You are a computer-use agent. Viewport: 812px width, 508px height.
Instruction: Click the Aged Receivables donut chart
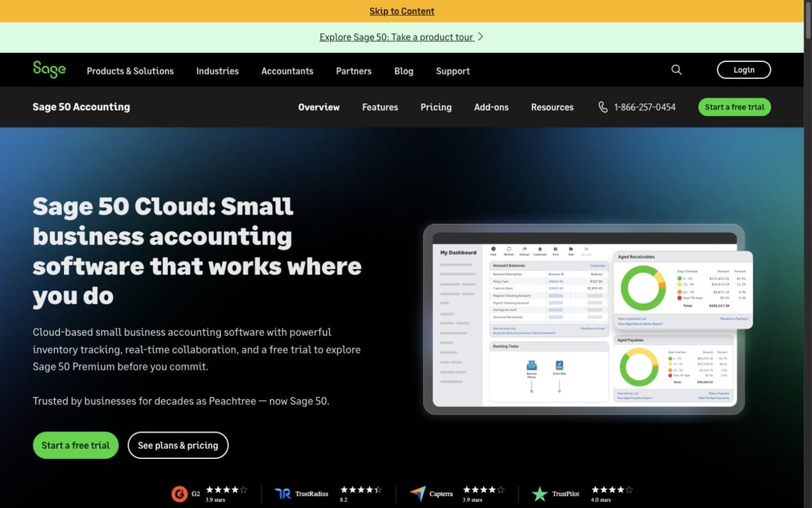643,288
